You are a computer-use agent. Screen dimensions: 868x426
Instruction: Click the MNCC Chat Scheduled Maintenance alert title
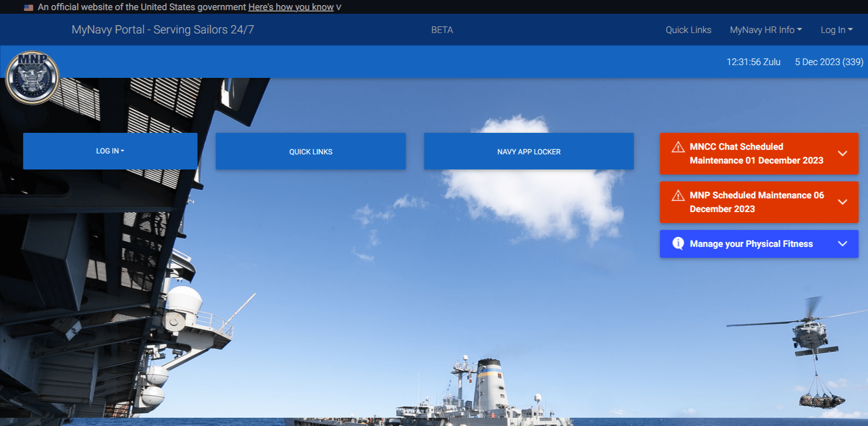tap(756, 153)
